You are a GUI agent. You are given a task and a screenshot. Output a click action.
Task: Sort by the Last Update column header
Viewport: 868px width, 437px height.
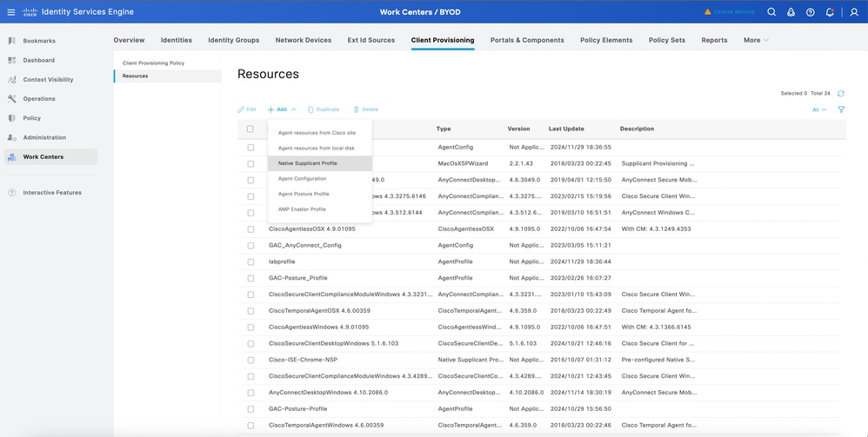click(566, 129)
